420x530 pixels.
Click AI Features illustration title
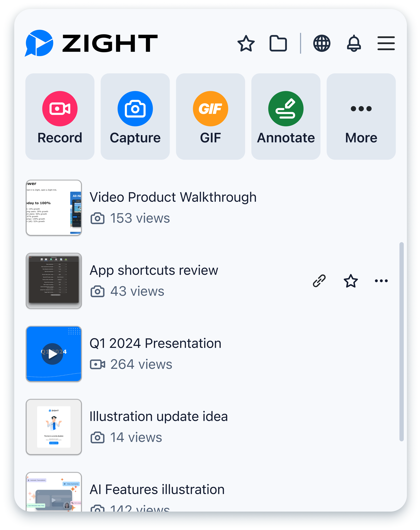(x=157, y=489)
